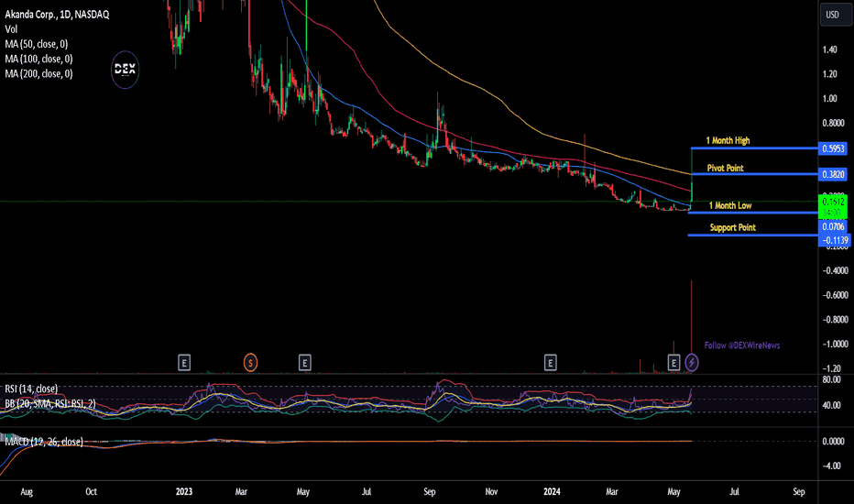This screenshot has width=854, height=504.
Task: Click the 1 Month Low label
Action: pyautogui.click(x=729, y=205)
